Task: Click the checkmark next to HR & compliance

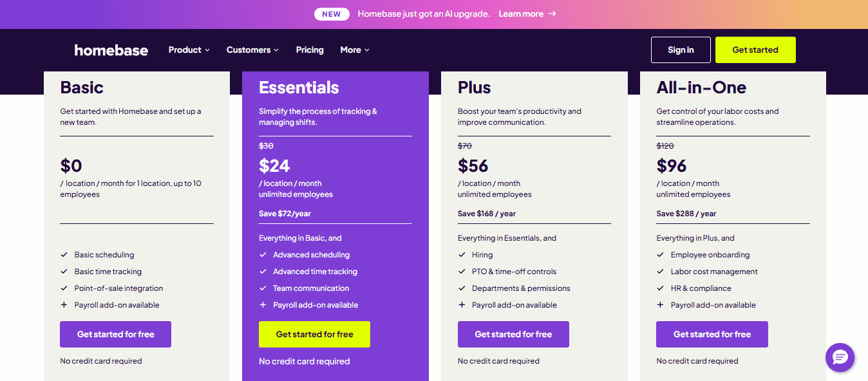Action: coord(660,288)
